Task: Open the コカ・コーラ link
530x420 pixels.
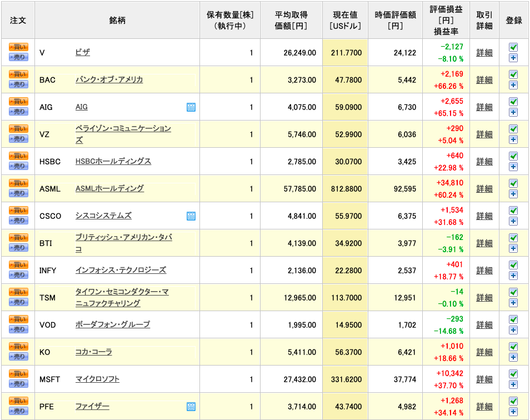Action: pos(94,352)
